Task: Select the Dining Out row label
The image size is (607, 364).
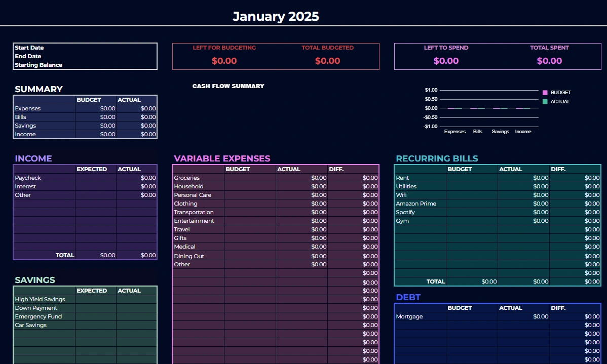Action: (189, 256)
